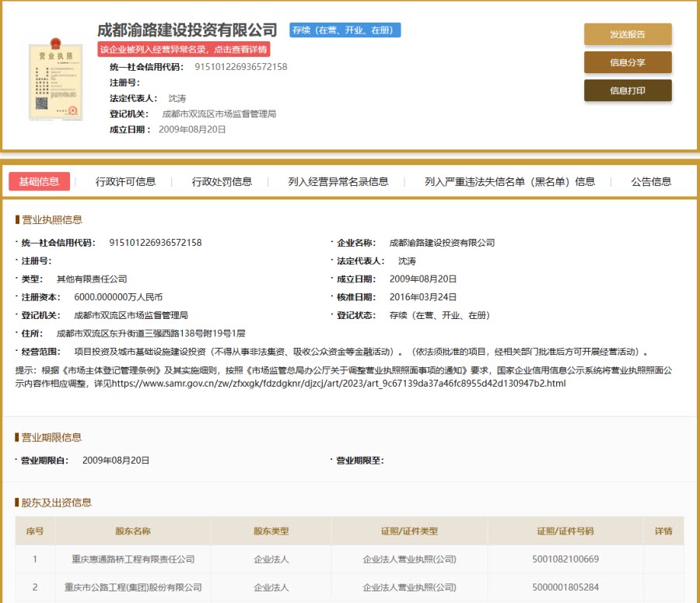700x603 pixels.
Task: Click the 营业期限自 date 2009年08月20日
Action: [116, 460]
